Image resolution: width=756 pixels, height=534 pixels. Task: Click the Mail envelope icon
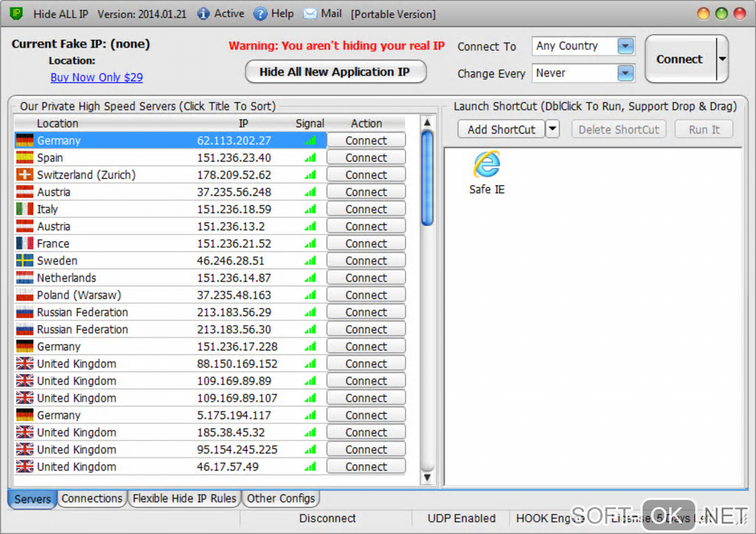tap(310, 14)
